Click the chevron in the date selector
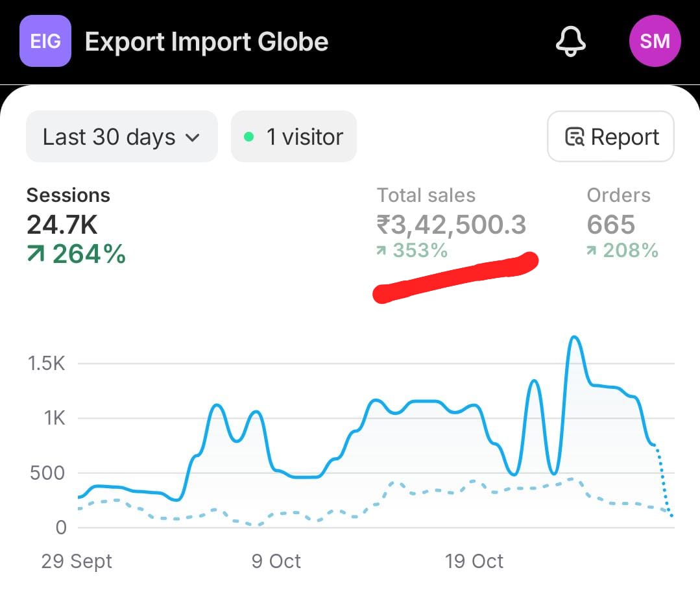This screenshot has height=609, width=700. [x=192, y=138]
